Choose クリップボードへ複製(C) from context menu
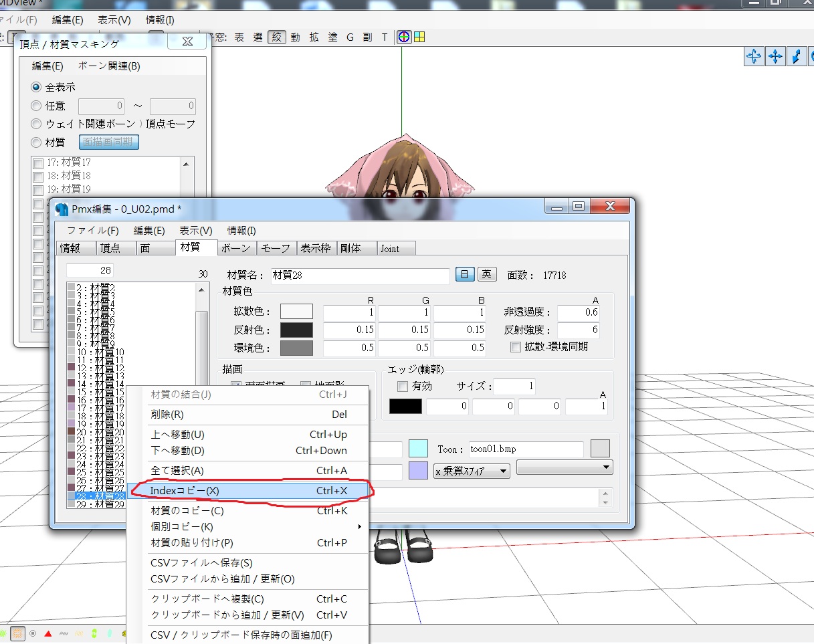Viewport: 814px width, 644px height. [248, 599]
